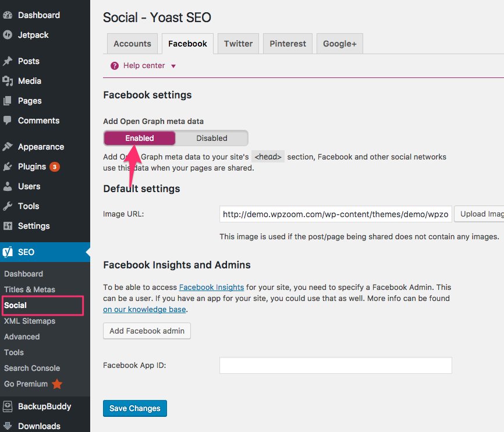
Task: Open Titles & Metas submenu item
Action: 30,289
